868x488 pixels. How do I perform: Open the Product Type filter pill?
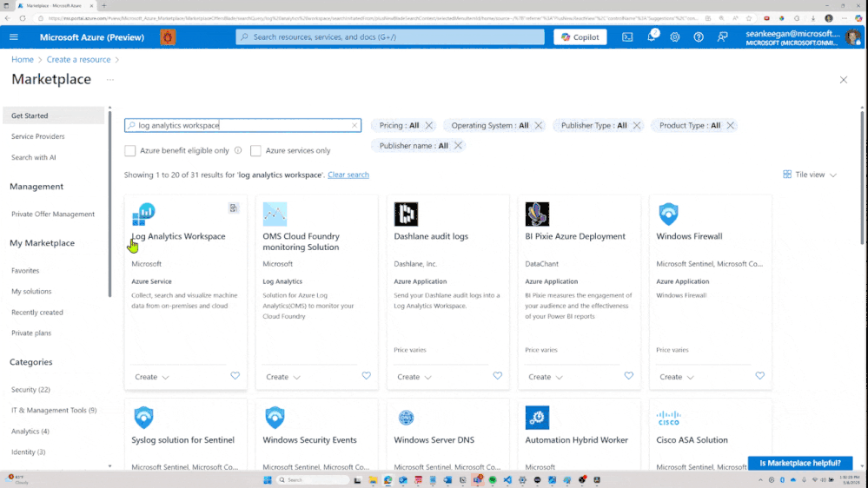690,126
